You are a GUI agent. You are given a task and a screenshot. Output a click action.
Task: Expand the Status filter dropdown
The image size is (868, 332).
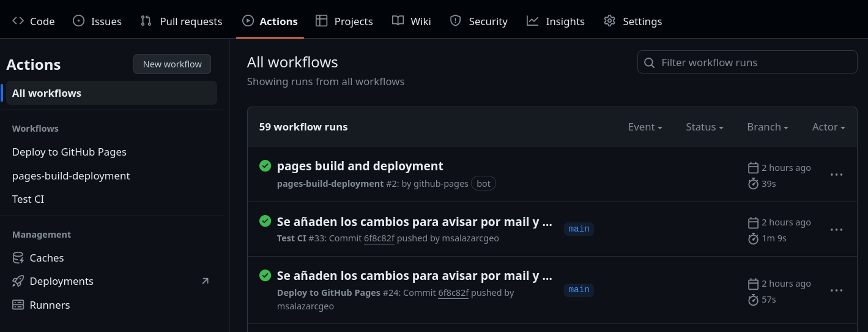(x=704, y=127)
